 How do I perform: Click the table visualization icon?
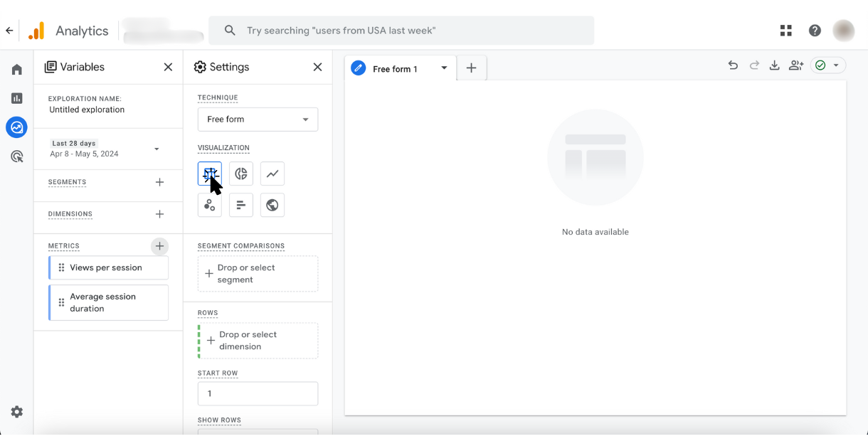pos(210,174)
